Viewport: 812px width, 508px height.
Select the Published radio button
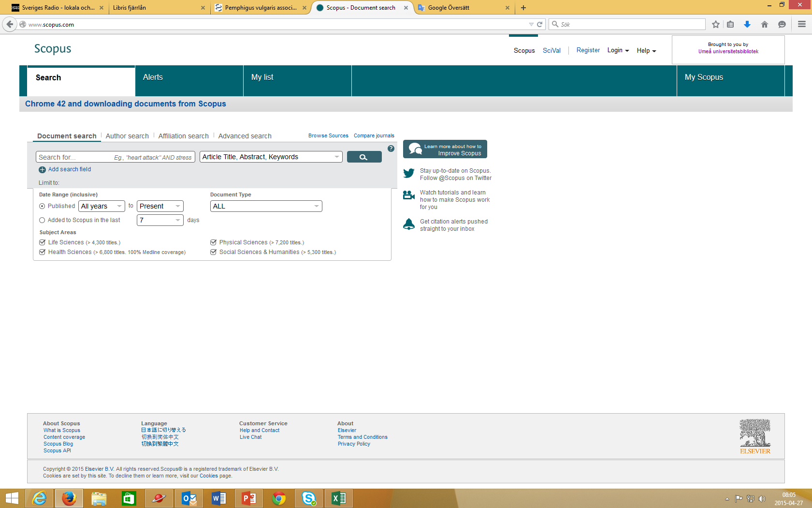point(42,206)
